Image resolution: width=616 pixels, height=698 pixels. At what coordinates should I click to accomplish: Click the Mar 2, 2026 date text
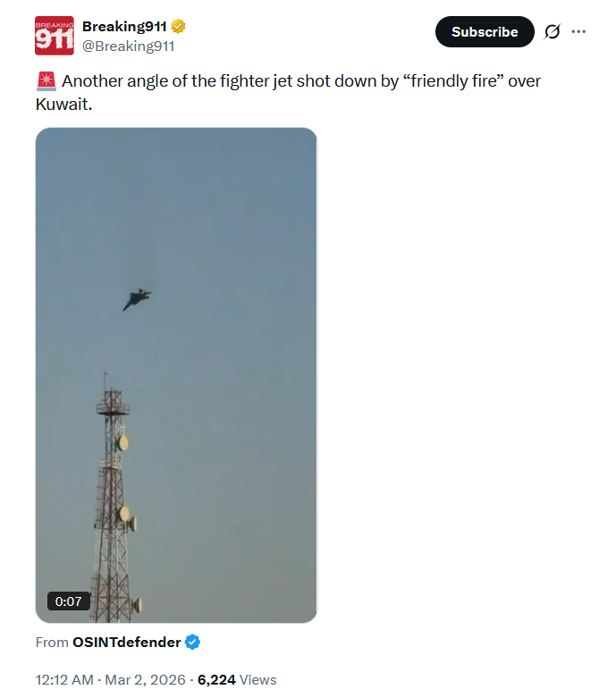[x=144, y=679]
